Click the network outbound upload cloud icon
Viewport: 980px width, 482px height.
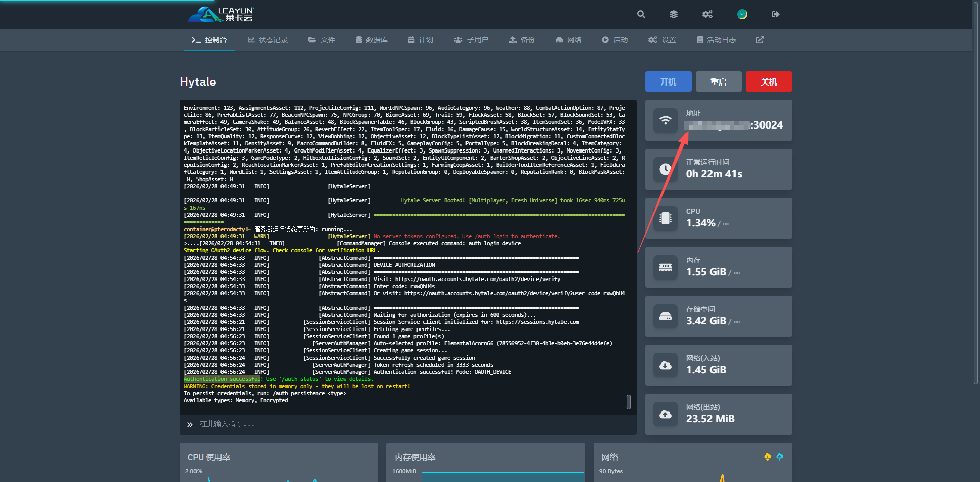click(666, 414)
